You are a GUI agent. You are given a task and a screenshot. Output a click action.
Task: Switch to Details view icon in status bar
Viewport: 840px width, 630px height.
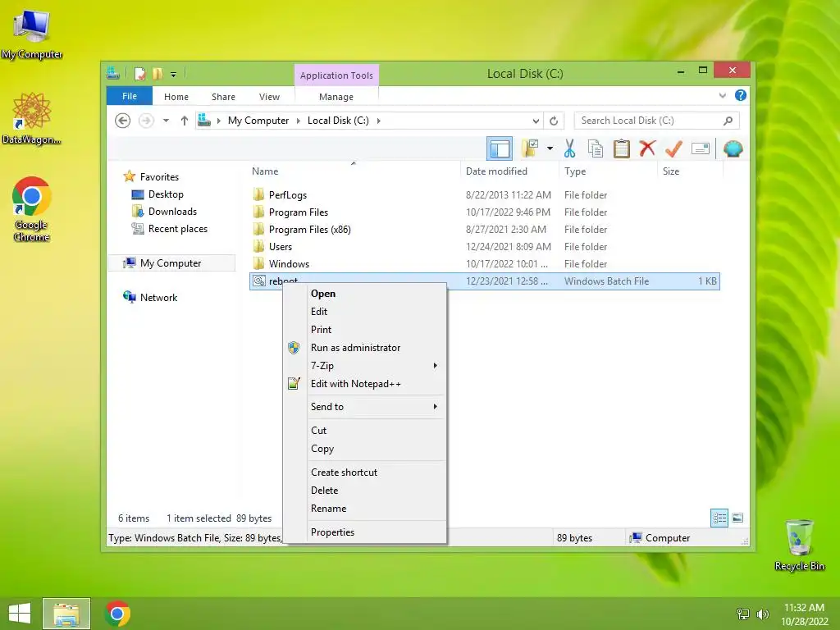coord(719,518)
